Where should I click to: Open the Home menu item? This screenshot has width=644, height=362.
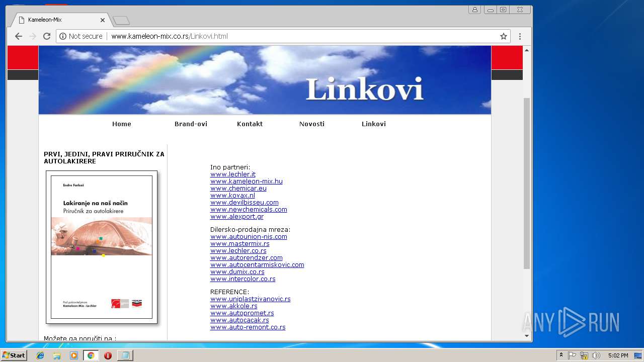click(122, 124)
